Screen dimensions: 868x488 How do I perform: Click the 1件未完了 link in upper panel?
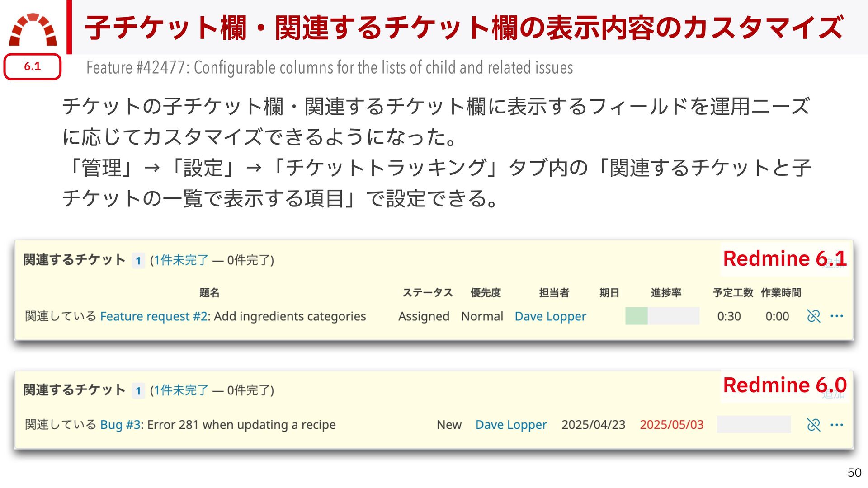tap(181, 260)
